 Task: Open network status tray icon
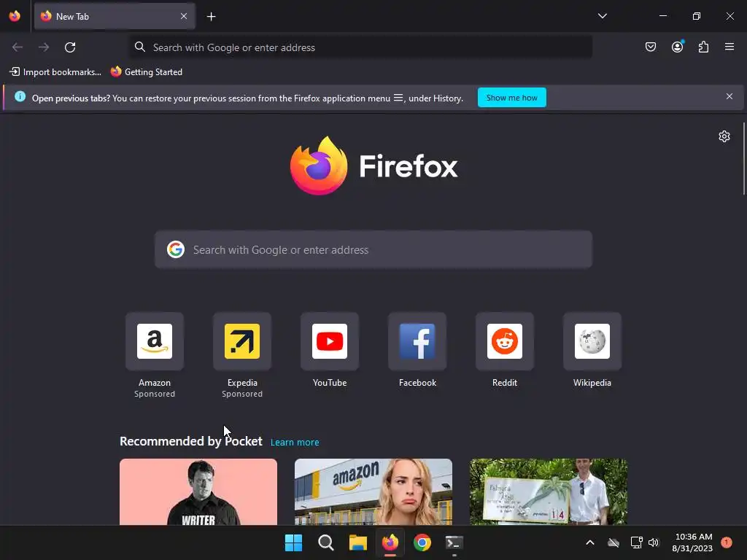coord(636,542)
